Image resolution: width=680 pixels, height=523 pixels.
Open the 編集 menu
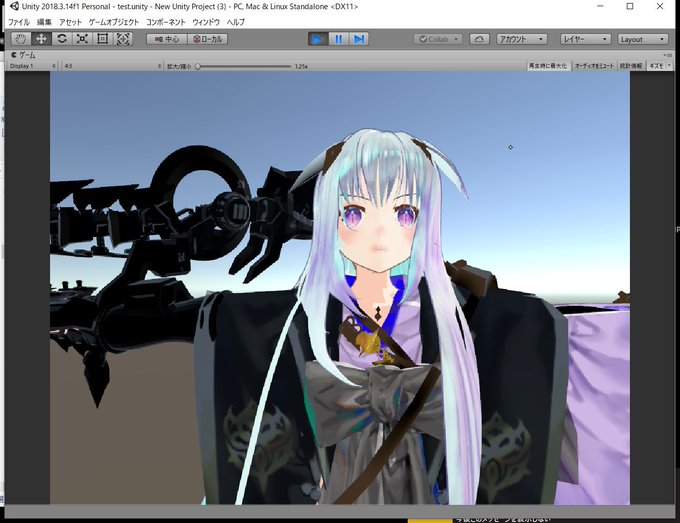(44, 22)
